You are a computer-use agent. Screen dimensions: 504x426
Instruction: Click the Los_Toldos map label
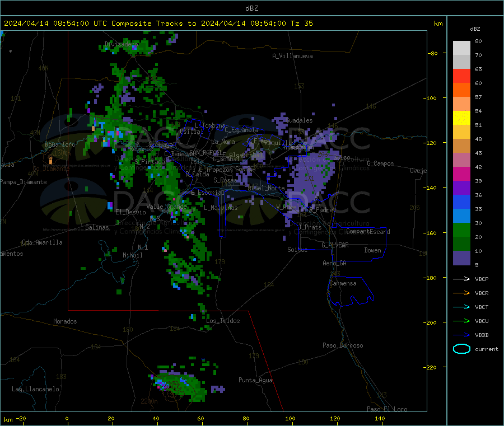click(223, 321)
